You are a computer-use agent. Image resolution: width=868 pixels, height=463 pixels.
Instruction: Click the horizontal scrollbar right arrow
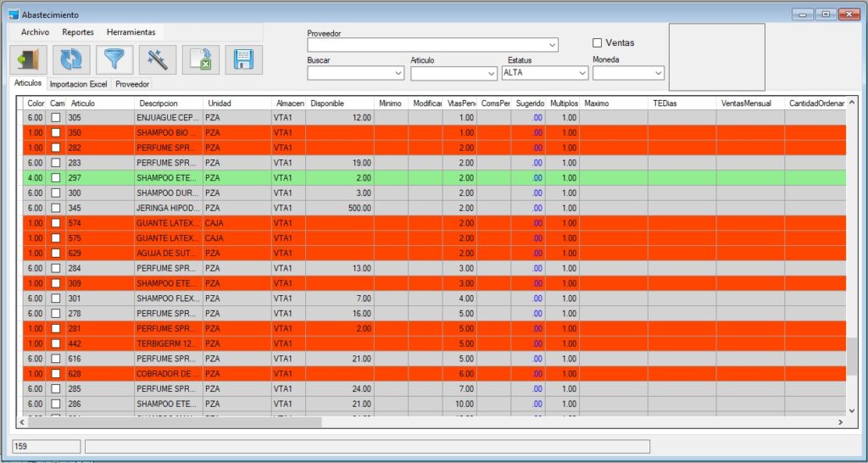pyautogui.click(x=840, y=422)
